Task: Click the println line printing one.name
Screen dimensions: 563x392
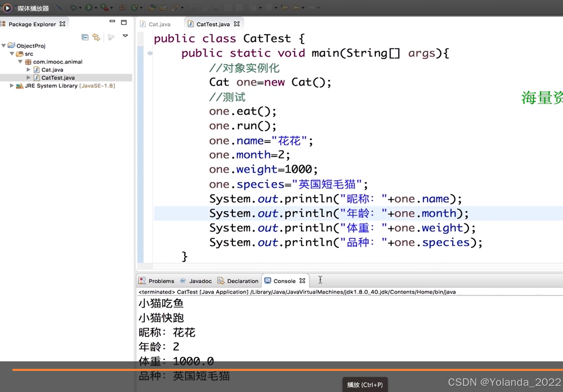Action: [336, 198]
